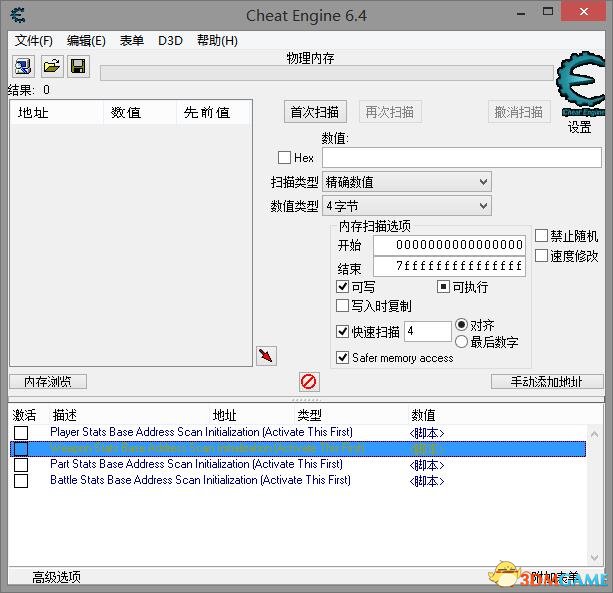The height and width of the screenshot is (593, 613).
Task: Add selected addresses with red arrow icon
Action: pyautogui.click(x=266, y=356)
